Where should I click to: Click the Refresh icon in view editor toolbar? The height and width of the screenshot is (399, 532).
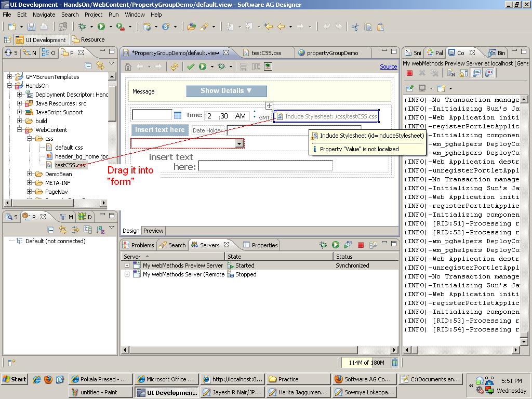pyautogui.click(x=175, y=66)
